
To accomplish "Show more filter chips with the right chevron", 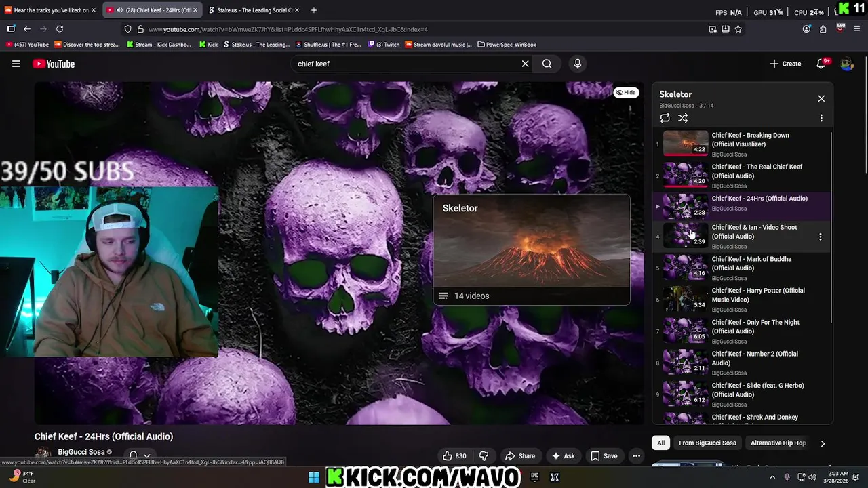I will [823, 443].
